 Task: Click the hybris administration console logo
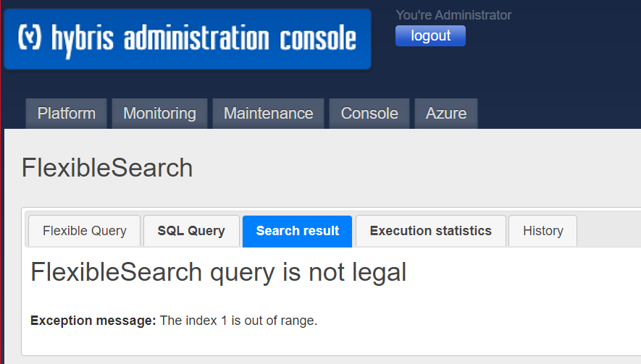pyautogui.click(x=188, y=39)
